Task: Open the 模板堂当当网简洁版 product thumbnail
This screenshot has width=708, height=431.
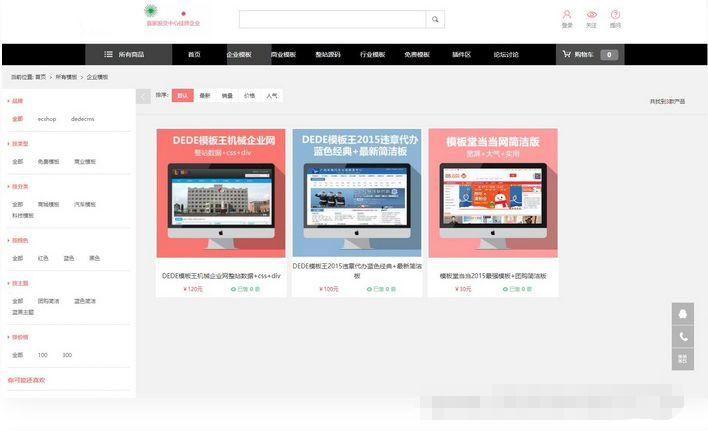Action: [493, 193]
